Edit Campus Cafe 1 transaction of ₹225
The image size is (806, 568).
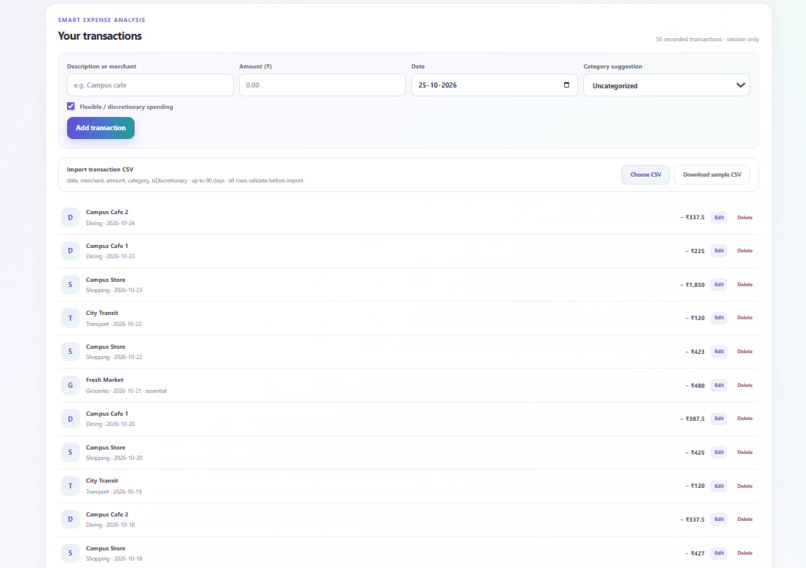point(719,251)
